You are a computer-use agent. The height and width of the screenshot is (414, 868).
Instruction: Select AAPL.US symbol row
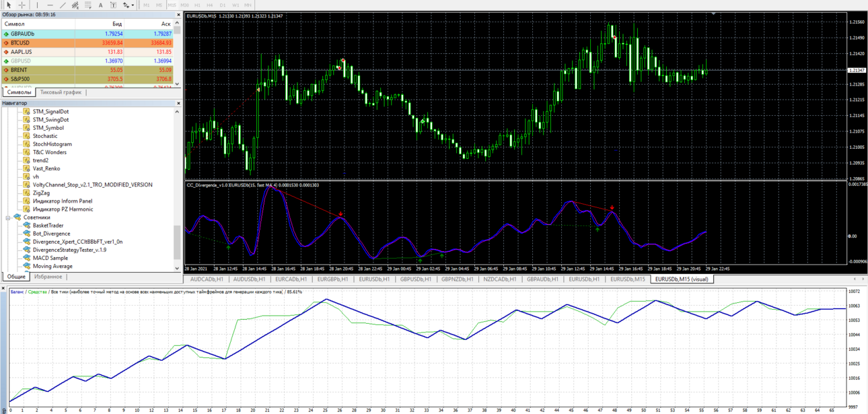coord(87,52)
